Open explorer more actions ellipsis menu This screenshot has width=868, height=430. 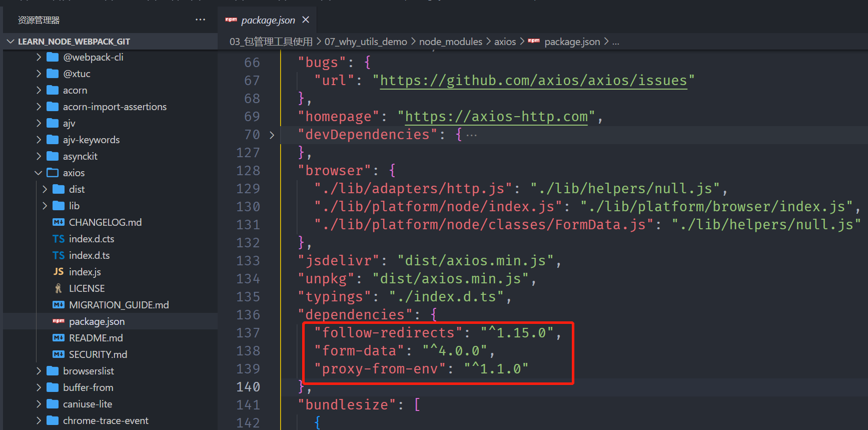click(200, 20)
